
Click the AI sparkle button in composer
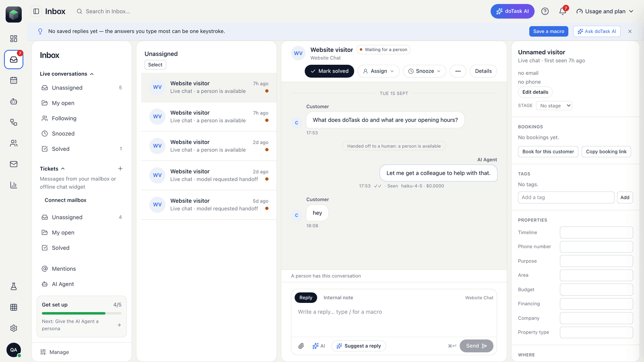pyautogui.click(x=319, y=346)
